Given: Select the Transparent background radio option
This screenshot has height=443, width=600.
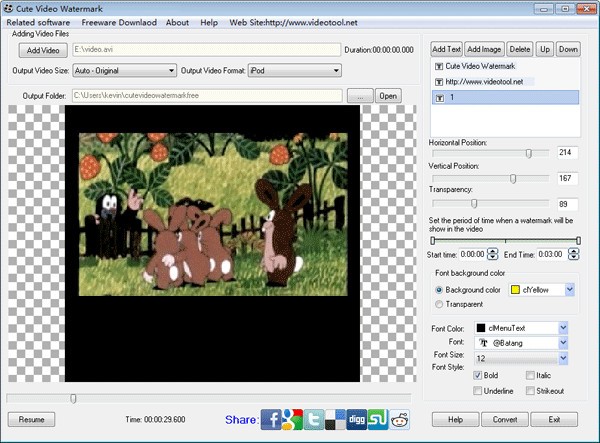Looking at the screenshot, I should [438, 303].
